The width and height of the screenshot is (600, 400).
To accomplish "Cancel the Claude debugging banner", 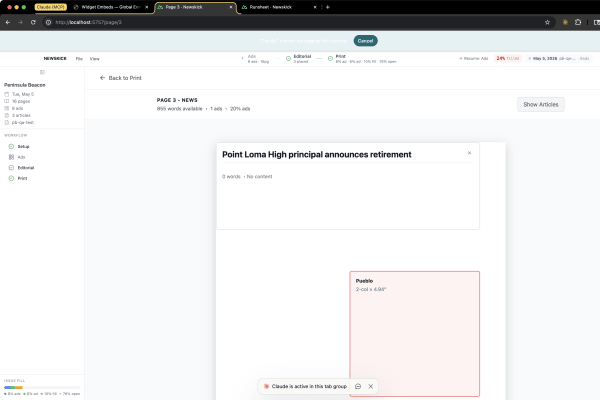I will tap(365, 41).
